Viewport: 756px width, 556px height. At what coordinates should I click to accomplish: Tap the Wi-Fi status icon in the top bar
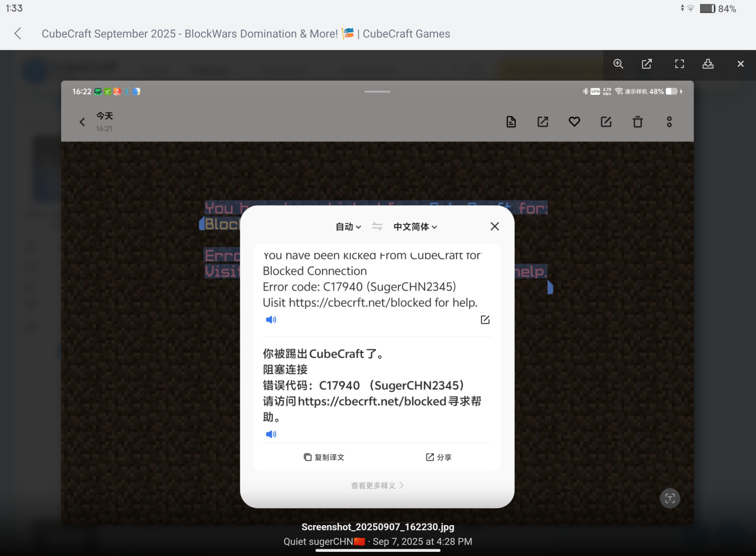[691, 8]
